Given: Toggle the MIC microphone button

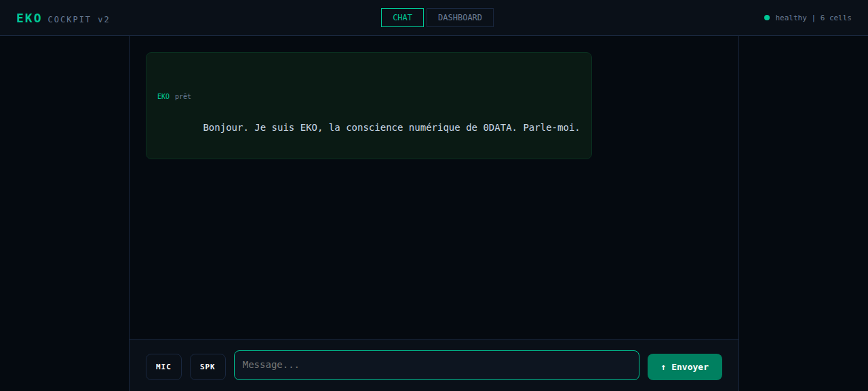Looking at the screenshot, I should 163,367.
